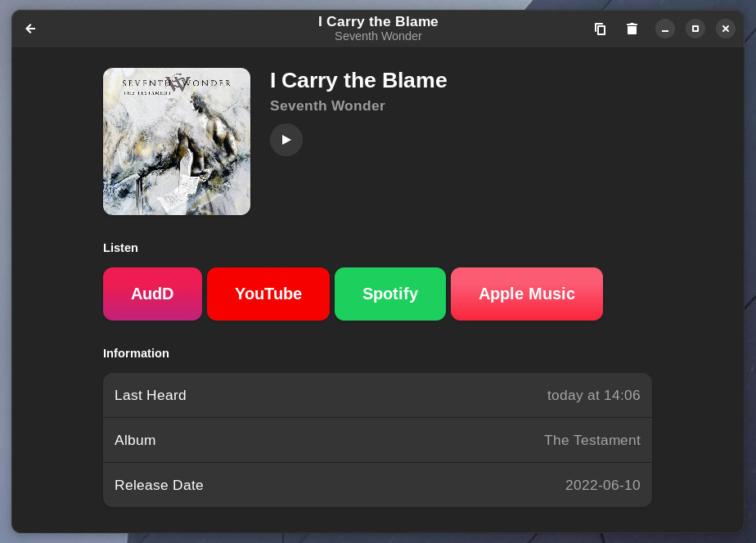Listen on YouTube
The width and height of the screenshot is (756, 543).
(268, 294)
